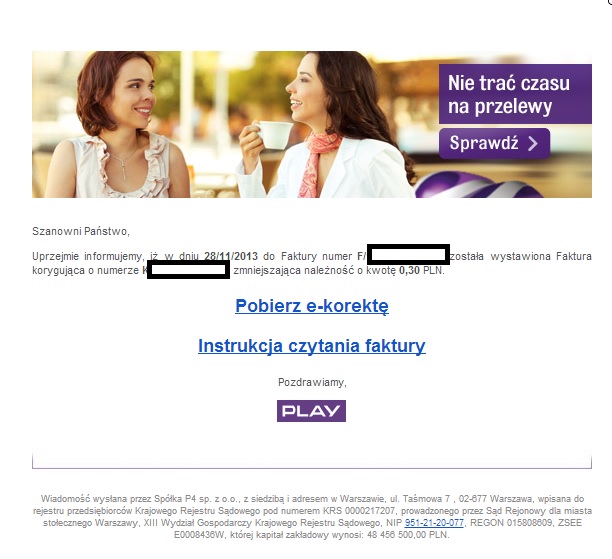Click the bold date 28/11/2013
This screenshot has width=612, height=559.
pos(231,256)
